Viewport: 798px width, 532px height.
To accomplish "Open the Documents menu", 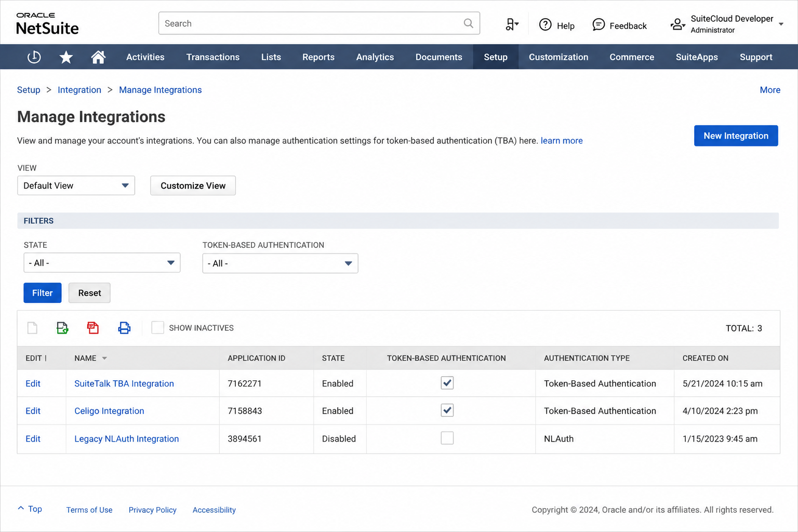I will 438,57.
